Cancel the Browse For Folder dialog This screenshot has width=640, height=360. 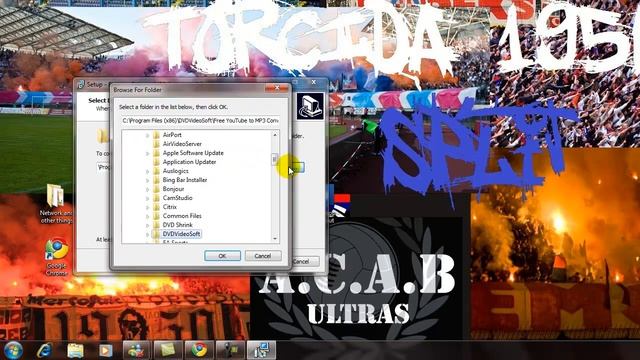pos(263,256)
